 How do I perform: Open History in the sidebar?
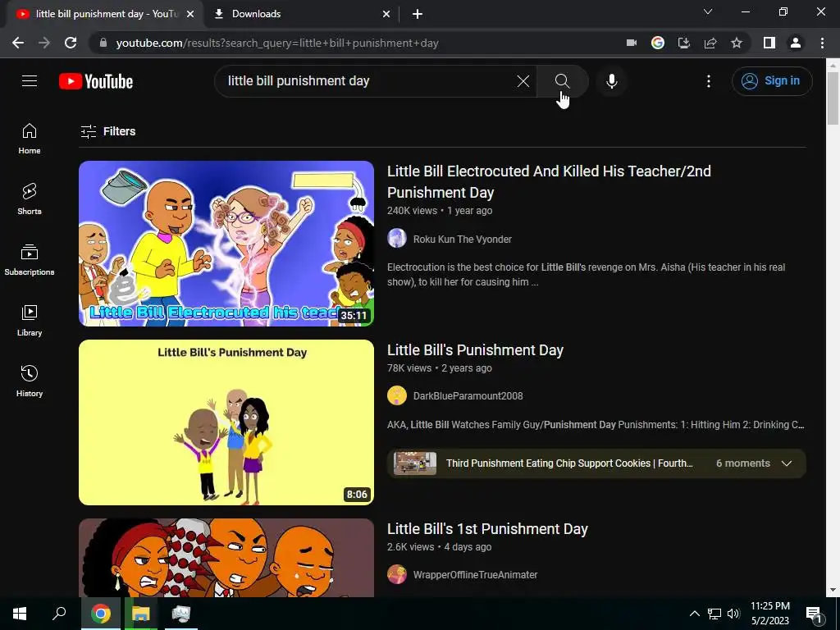(x=30, y=381)
